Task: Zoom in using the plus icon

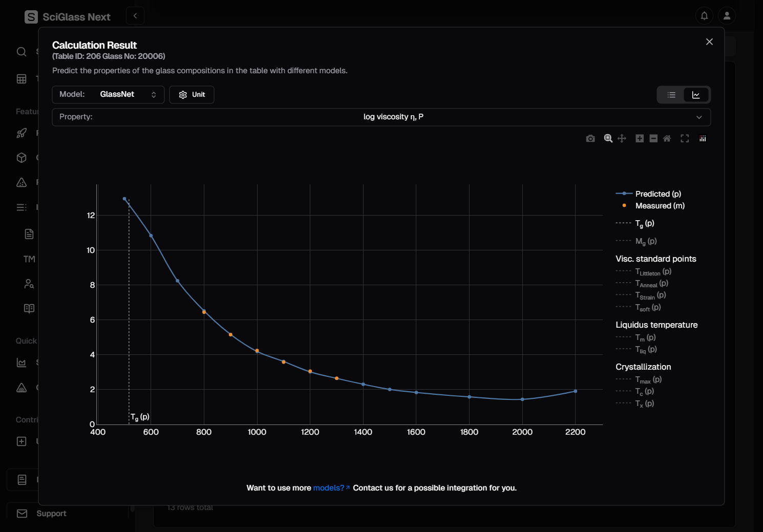Action: (640, 139)
